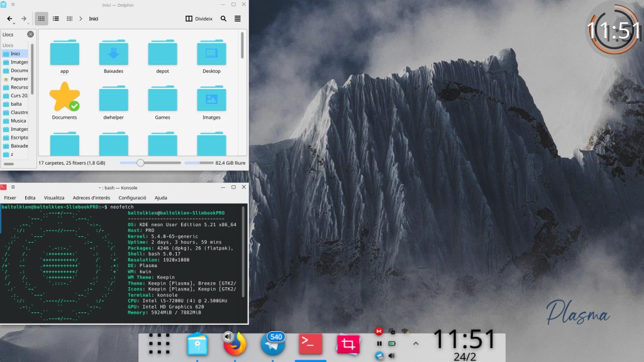Click the Divideix split view button
This screenshot has height=362, width=644.
(x=199, y=19)
